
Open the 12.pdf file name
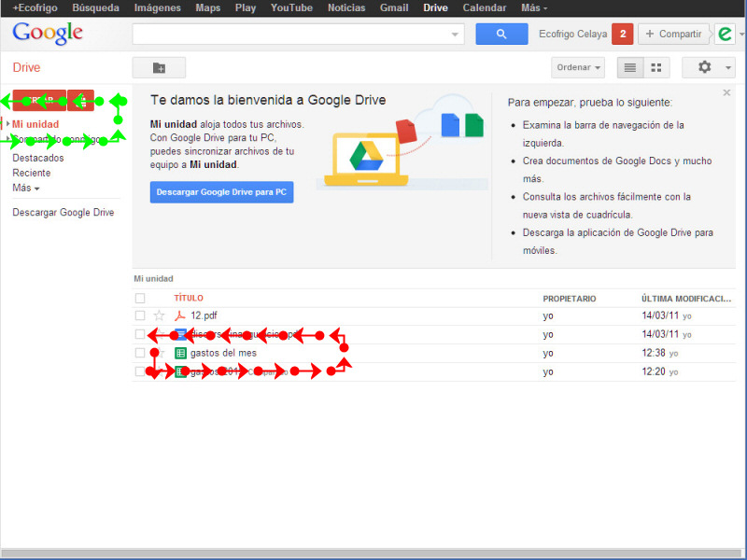point(204,315)
